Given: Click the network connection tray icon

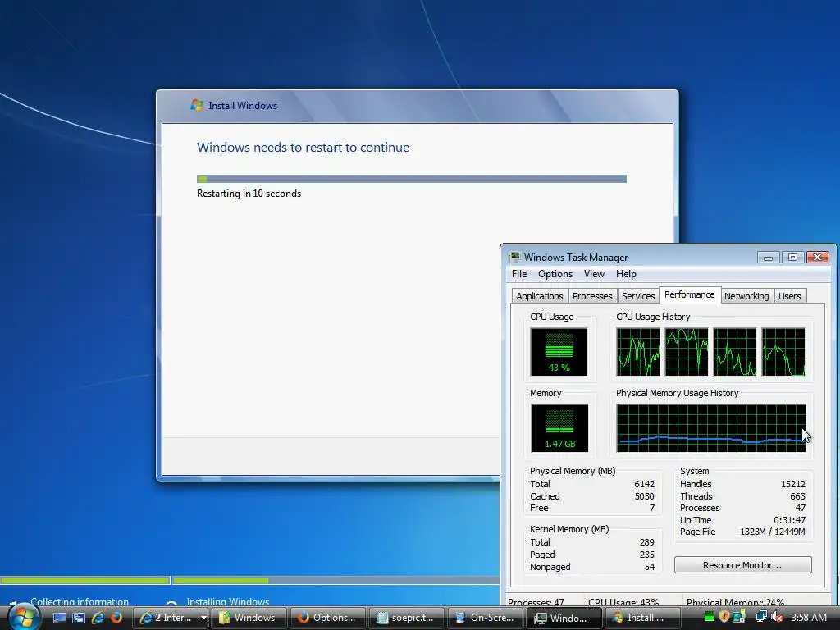Looking at the screenshot, I should tap(761, 617).
